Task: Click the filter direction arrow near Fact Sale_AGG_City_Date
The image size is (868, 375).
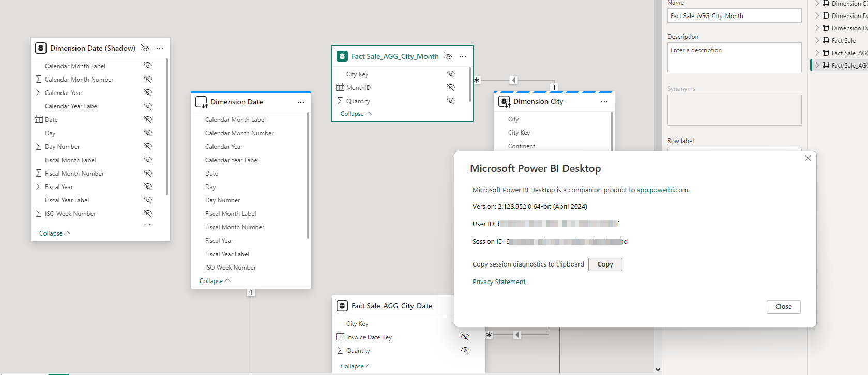Action: [x=517, y=335]
